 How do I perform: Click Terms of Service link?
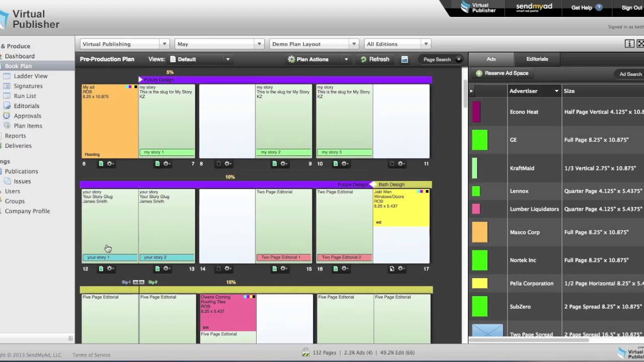(x=91, y=355)
